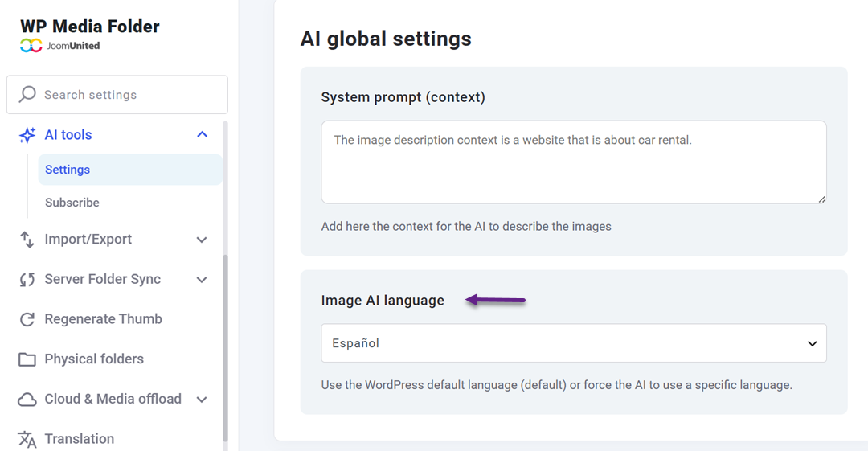Click the 'System prompt (context)' label
The image size is (868, 451).
point(403,97)
